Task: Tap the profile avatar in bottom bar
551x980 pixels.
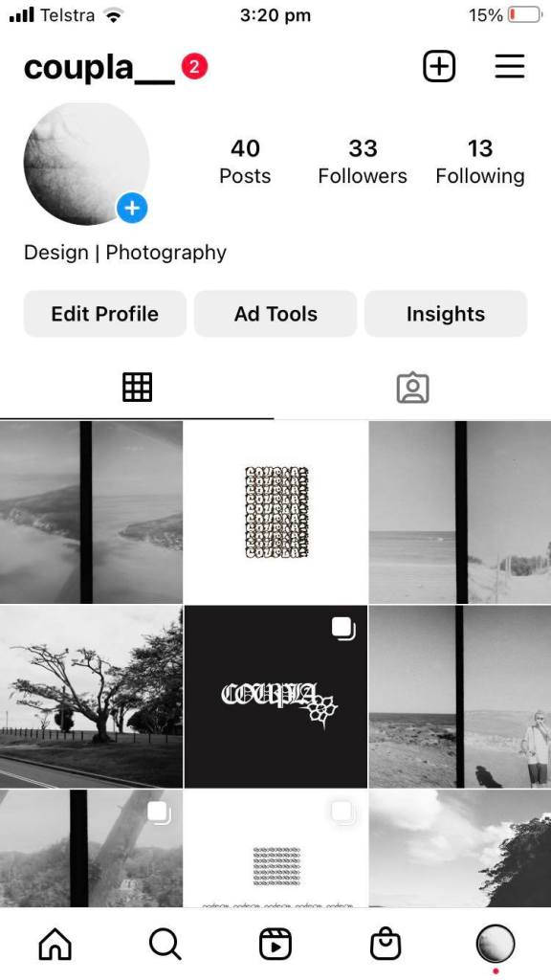Action: pyautogui.click(x=496, y=944)
